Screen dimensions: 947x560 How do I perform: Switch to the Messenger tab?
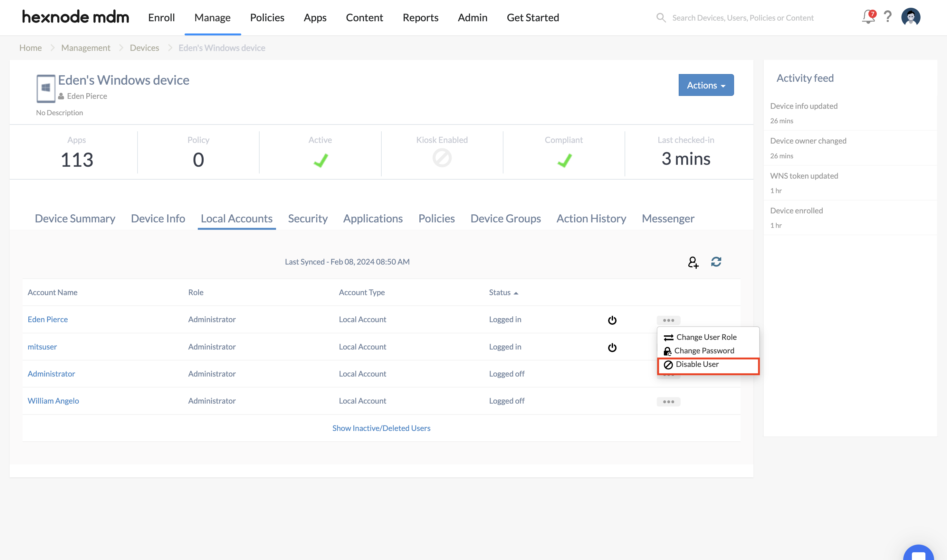(668, 219)
